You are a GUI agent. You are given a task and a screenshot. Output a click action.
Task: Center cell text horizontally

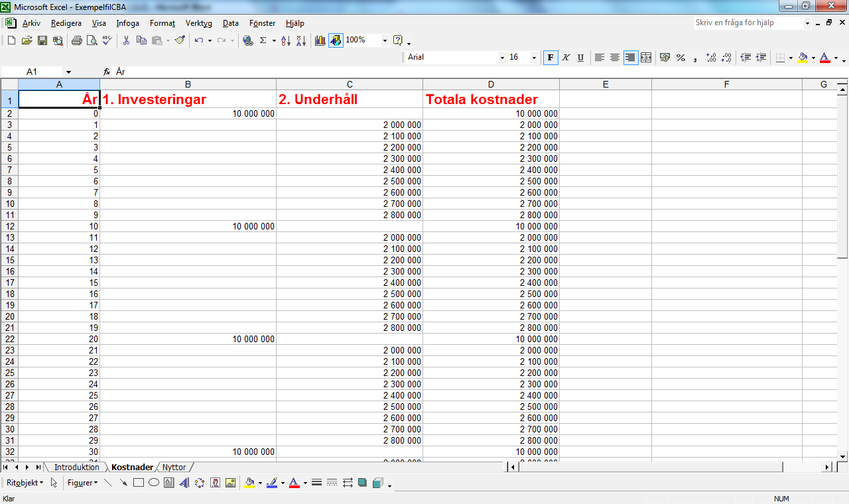click(615, 58)
